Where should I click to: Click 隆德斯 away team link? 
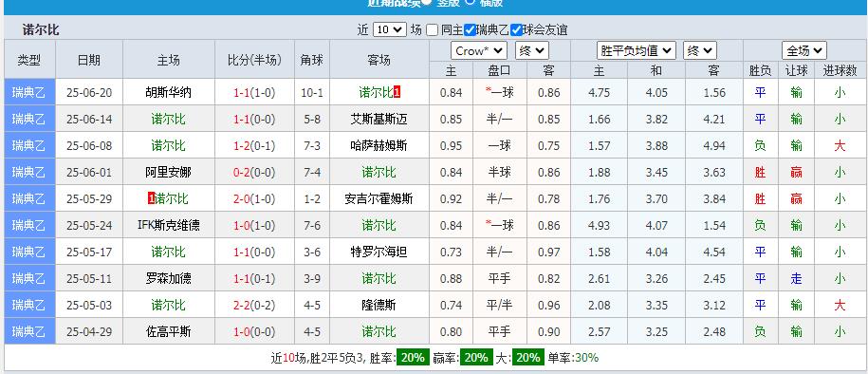click(x=379, y=306)
